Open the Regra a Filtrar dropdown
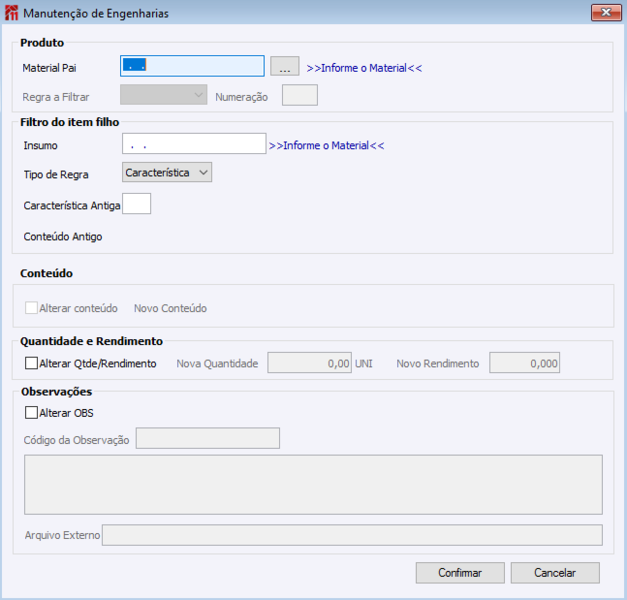Screen dimensions: 627x600 click(164, 95)
